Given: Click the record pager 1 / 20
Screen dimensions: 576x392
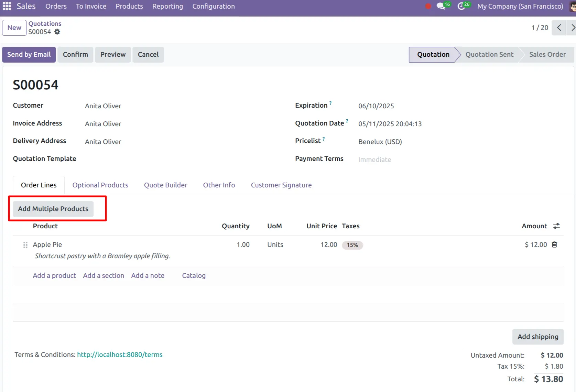Looking at the screenshot, I should click(x=540, y=28).
